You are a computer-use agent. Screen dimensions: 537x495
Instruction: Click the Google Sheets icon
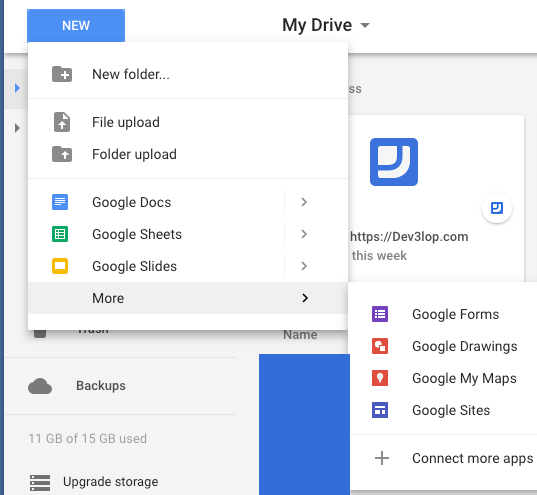[x=60, y=234]
